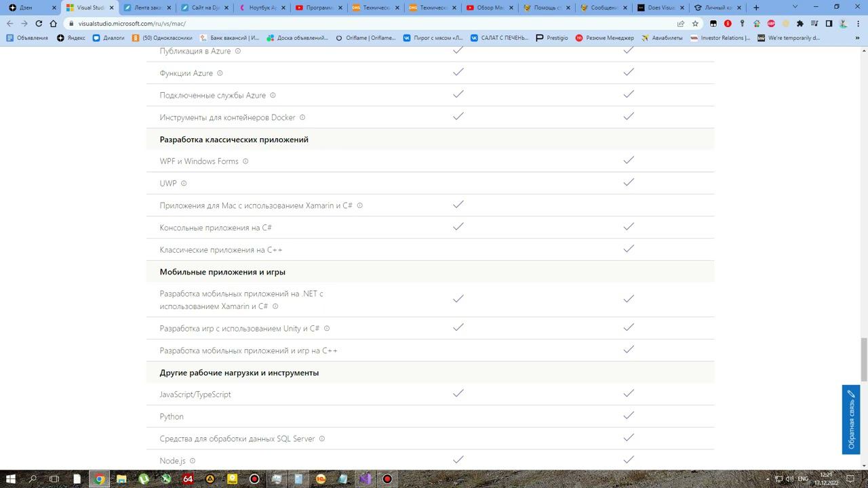Show hidden tray icons chevron
The width and height of the screenshot is (868, 488).
coord(768,479)
